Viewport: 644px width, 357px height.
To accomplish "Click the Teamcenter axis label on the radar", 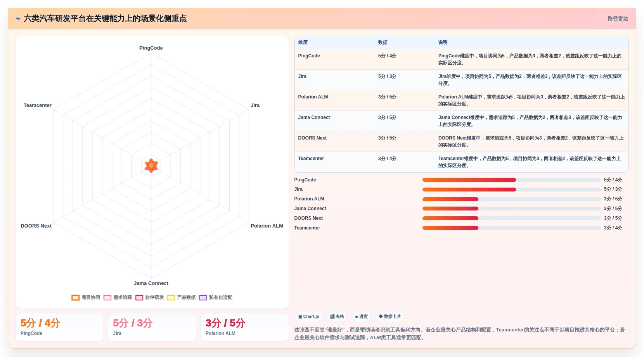I will click(x=37, y=105).
